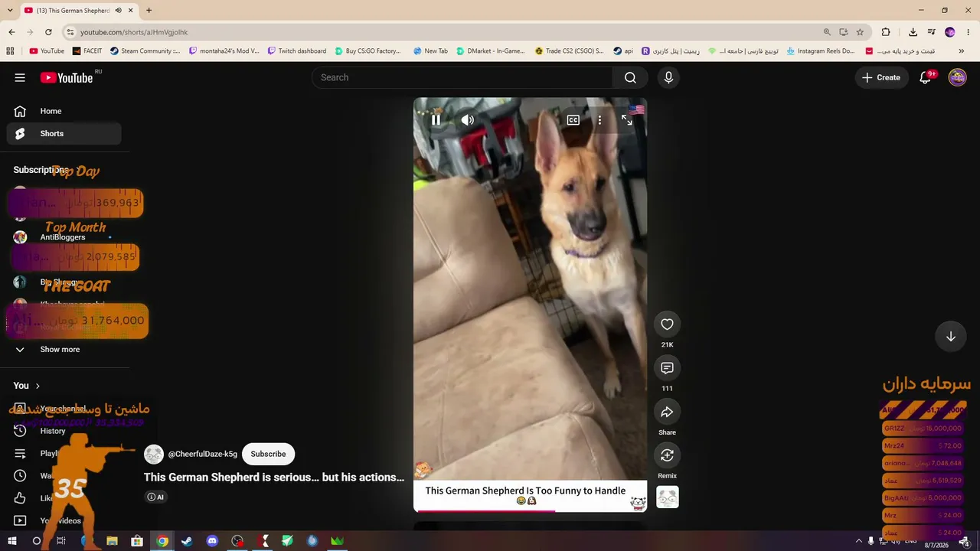980x551 pixels.
Task: Open the media controls icon in Chrome
Action: 931,32
